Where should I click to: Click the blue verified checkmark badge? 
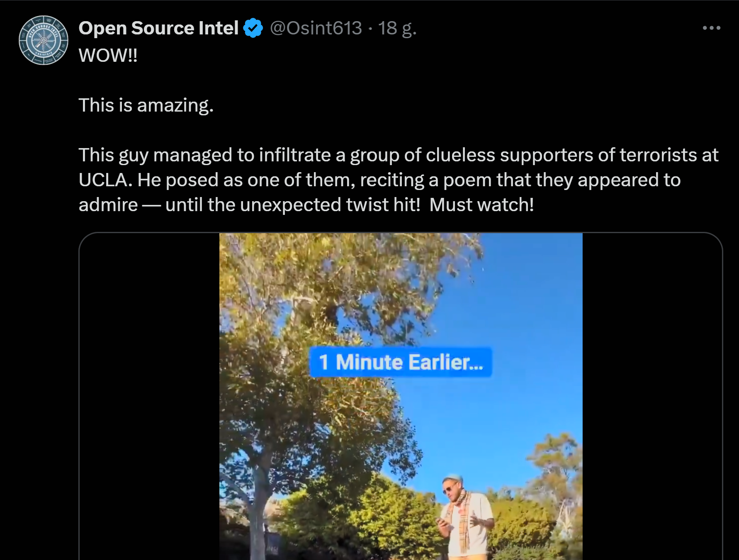click(253, 28)
